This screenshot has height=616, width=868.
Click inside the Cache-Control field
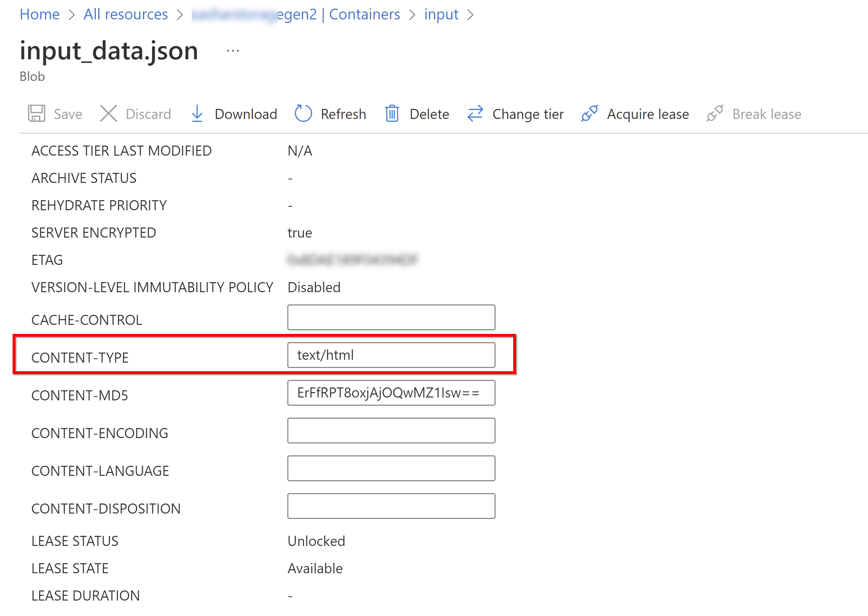pyautogui.click(x=391, y=317)
